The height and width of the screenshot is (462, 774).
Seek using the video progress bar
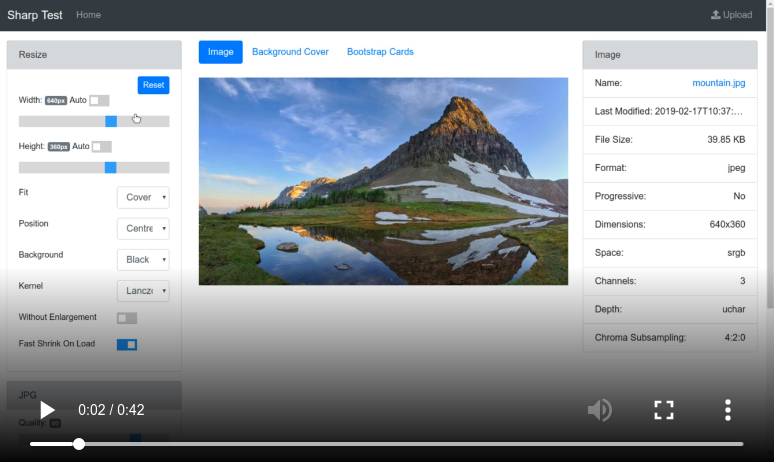(387, 444)
